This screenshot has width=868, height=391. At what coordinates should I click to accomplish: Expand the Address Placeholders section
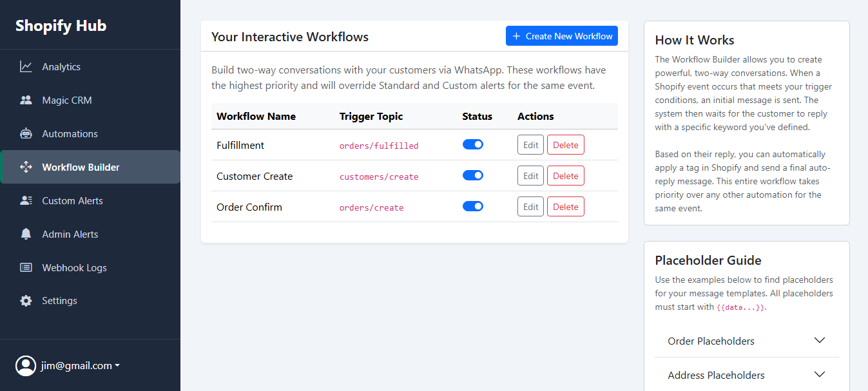coord(747,375)
